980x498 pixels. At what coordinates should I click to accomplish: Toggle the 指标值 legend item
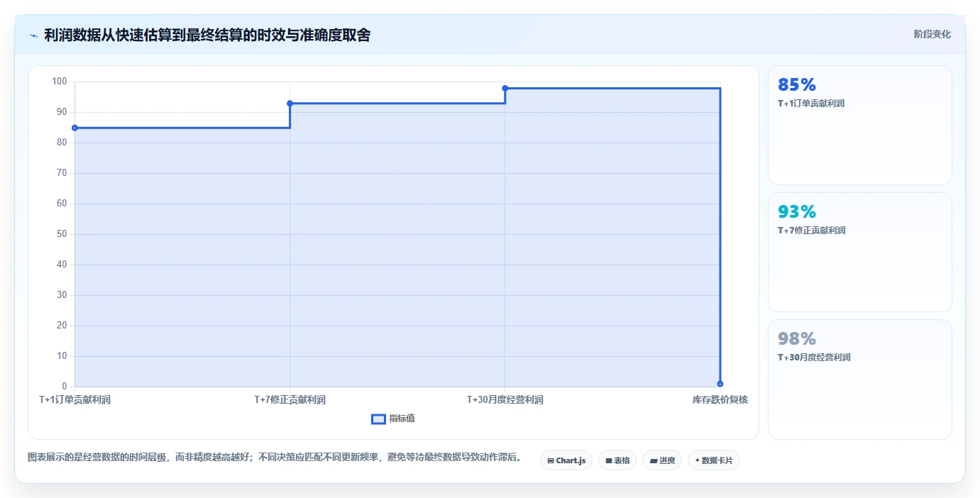(x=393, y=419)
